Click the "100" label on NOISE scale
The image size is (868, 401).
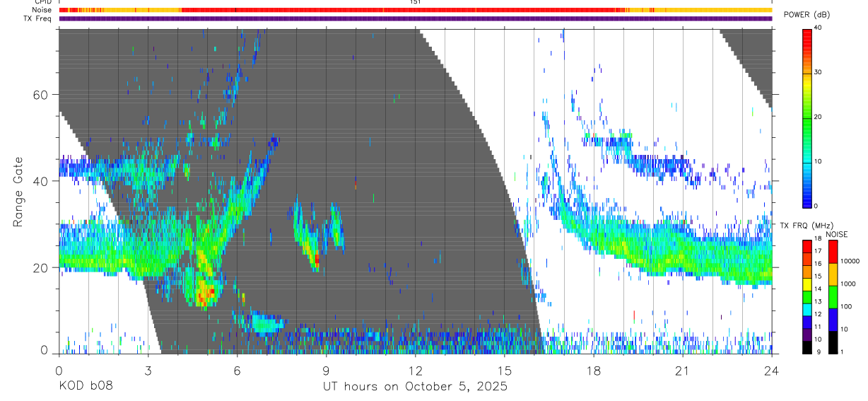point(846,307)
